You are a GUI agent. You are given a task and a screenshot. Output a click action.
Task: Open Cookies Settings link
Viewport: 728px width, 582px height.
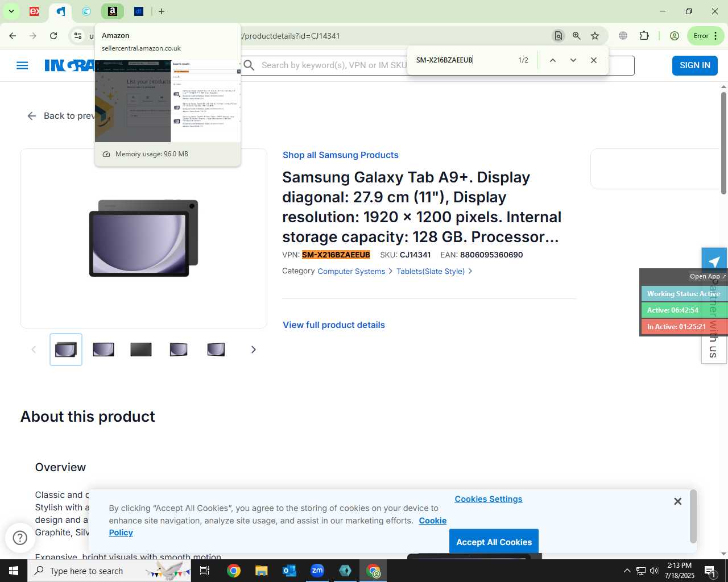point(489,499)
